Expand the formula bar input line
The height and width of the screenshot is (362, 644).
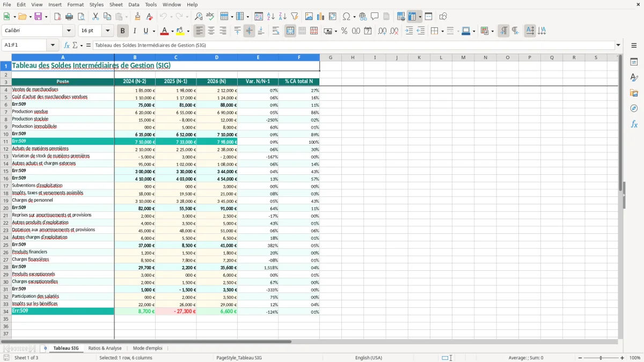tap(618, 46)
